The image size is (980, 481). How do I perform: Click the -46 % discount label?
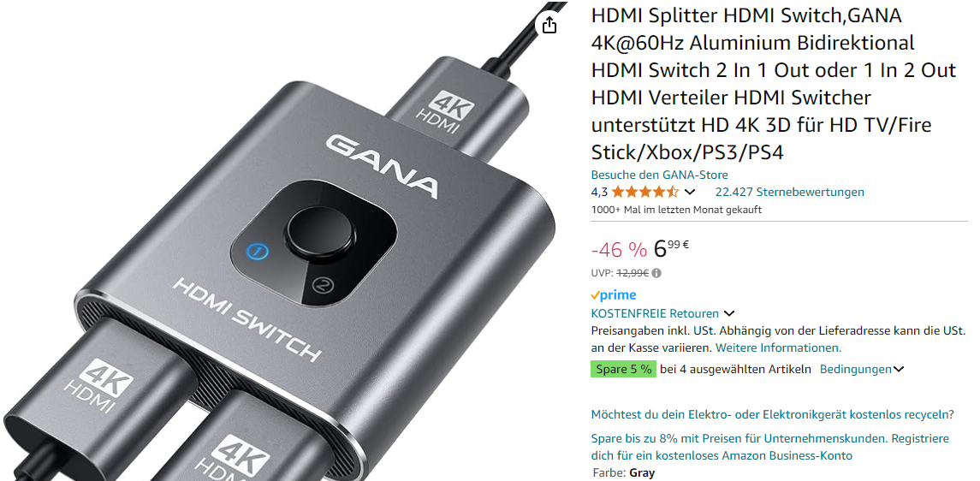[619, 249]
